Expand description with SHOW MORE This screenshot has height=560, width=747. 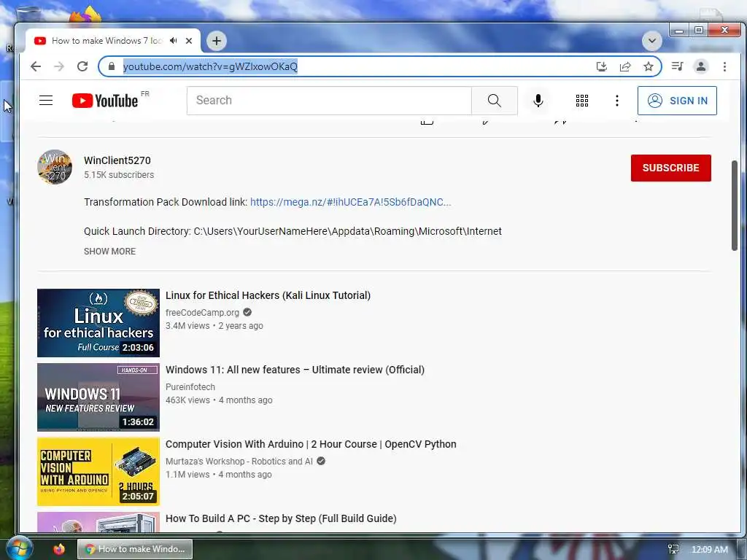point(109,251)
